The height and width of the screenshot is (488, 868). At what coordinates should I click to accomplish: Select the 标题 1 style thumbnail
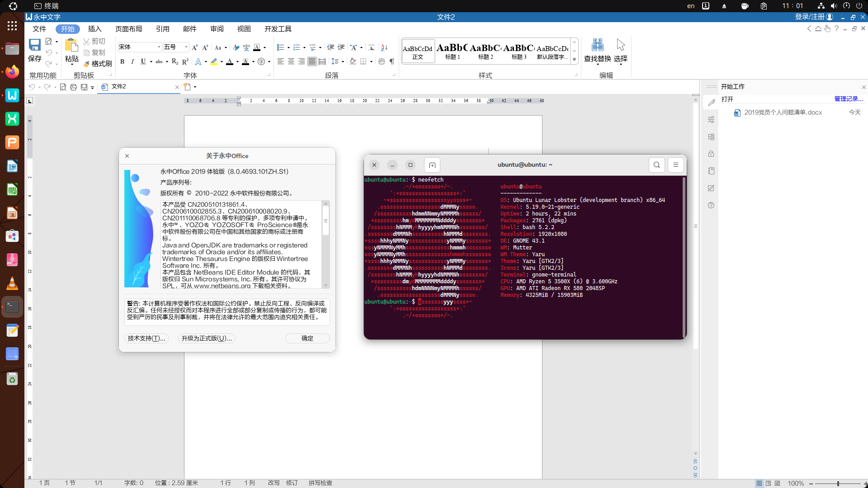coord(452,51)
